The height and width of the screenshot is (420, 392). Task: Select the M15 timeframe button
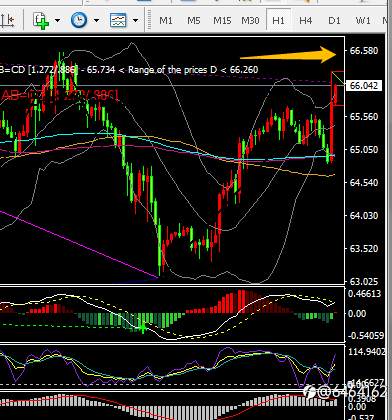222,21
